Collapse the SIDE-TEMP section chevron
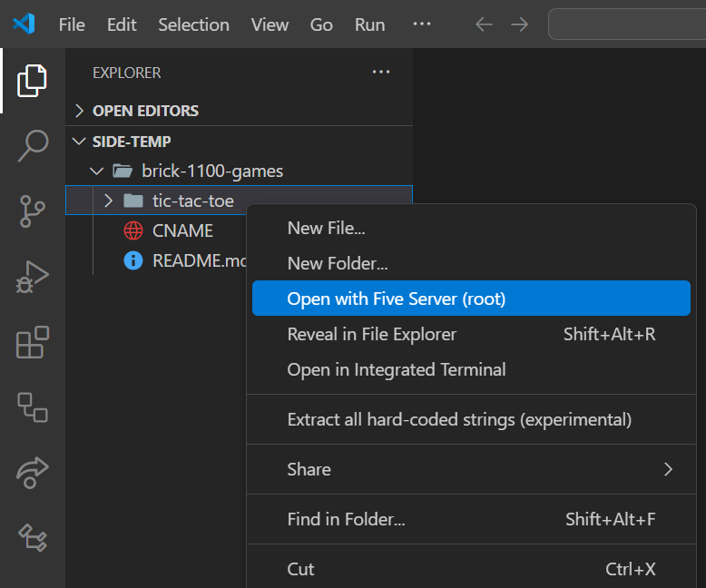The height and width of the screenshot is (588, 706). pos(79,142)
